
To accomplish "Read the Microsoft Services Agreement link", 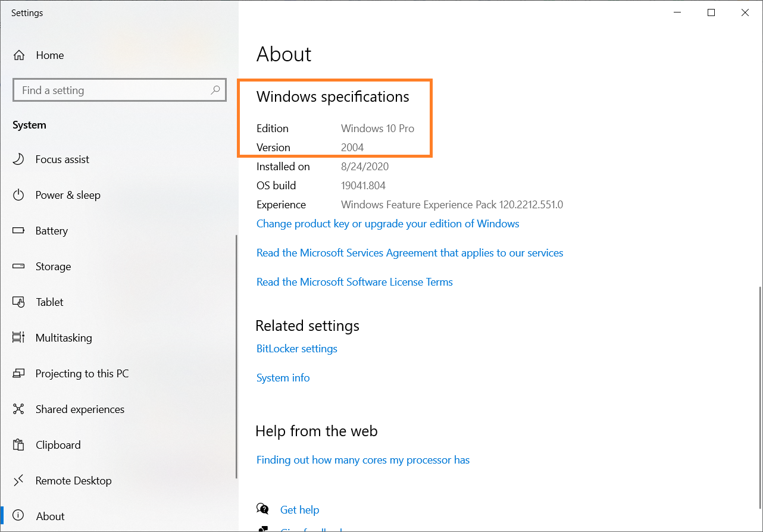I will point(409,253).
